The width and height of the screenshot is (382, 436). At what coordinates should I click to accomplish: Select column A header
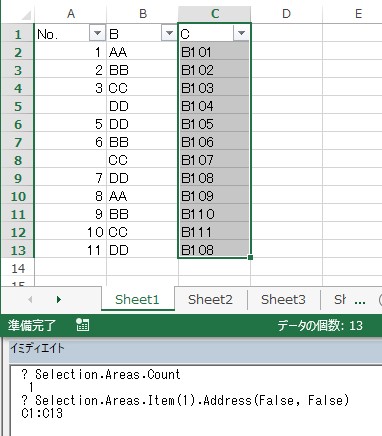71,14
